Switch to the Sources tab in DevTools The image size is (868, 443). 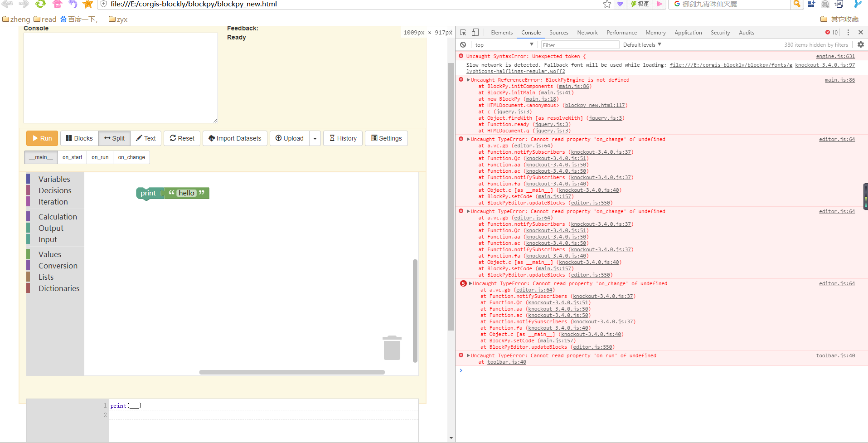[558, 32]
